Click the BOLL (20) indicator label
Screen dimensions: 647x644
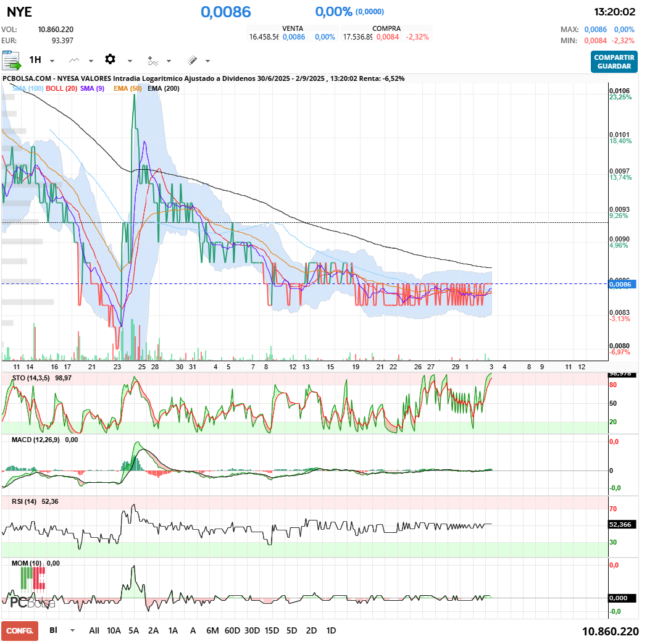[x=62, y=88]
